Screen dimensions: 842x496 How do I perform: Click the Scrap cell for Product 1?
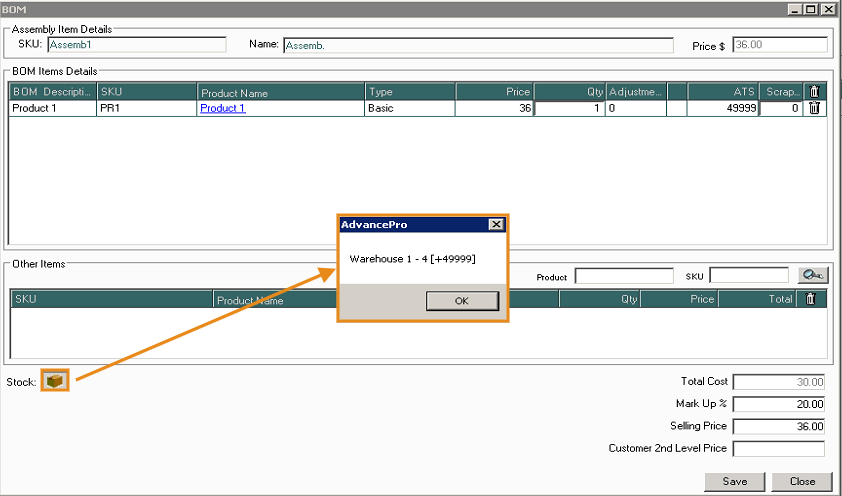pos(781,108)
